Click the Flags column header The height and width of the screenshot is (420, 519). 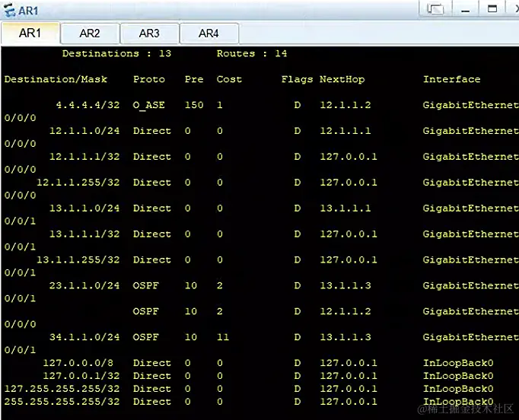click(x=297, y=79)
